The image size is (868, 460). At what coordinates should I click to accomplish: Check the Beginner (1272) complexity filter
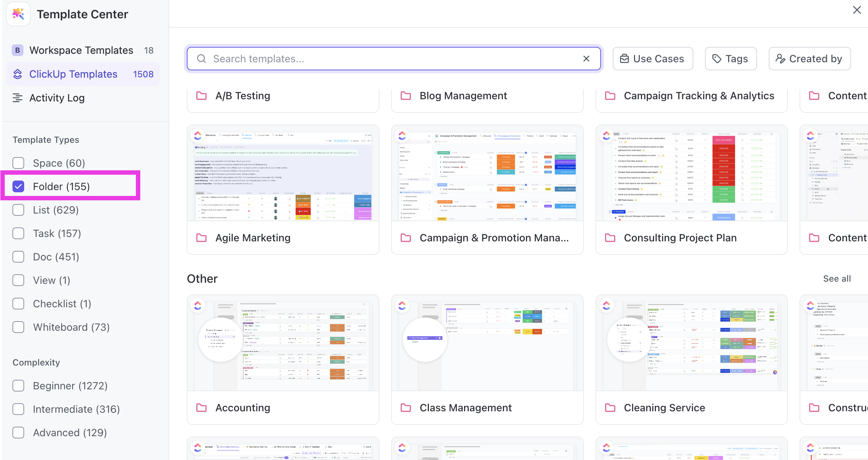point(18,386)
